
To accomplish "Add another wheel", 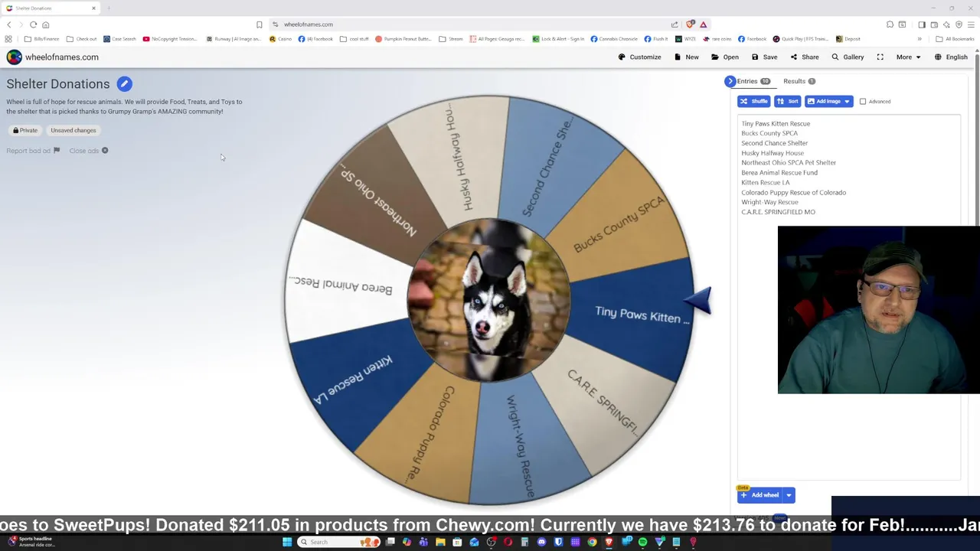I will coord(759,495).
